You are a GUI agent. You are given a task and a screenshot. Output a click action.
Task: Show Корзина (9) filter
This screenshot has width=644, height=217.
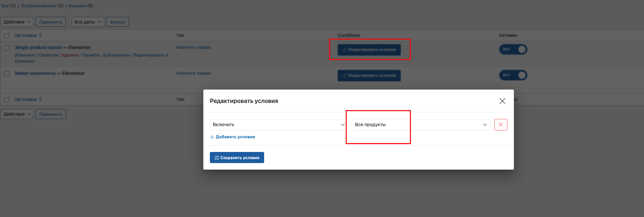[80, 6]
